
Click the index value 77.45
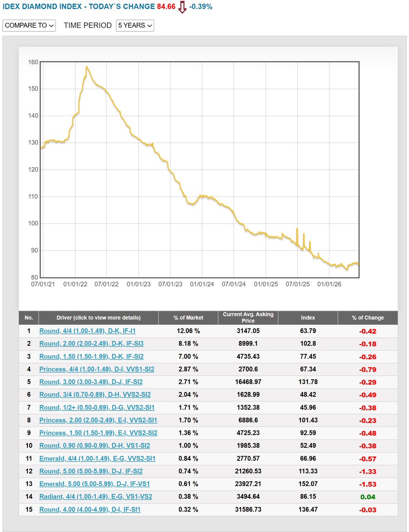point(308,356)
